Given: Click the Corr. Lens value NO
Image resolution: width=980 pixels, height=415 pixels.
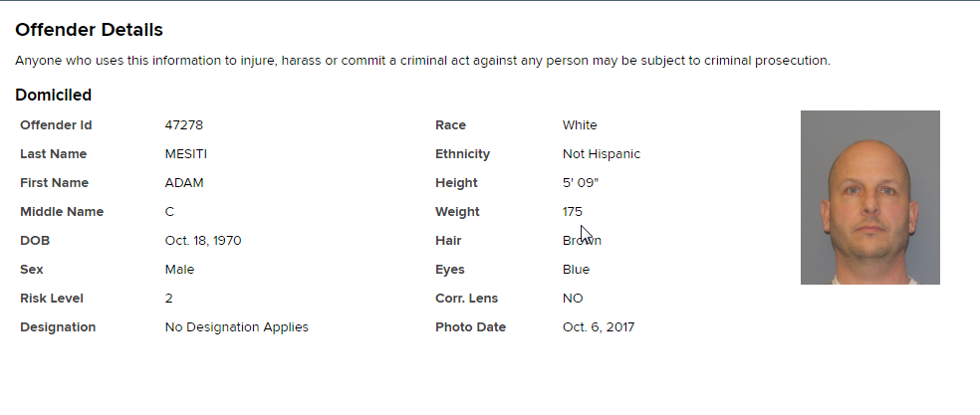Looking at the screenshot, I should [x=573, y=299].
